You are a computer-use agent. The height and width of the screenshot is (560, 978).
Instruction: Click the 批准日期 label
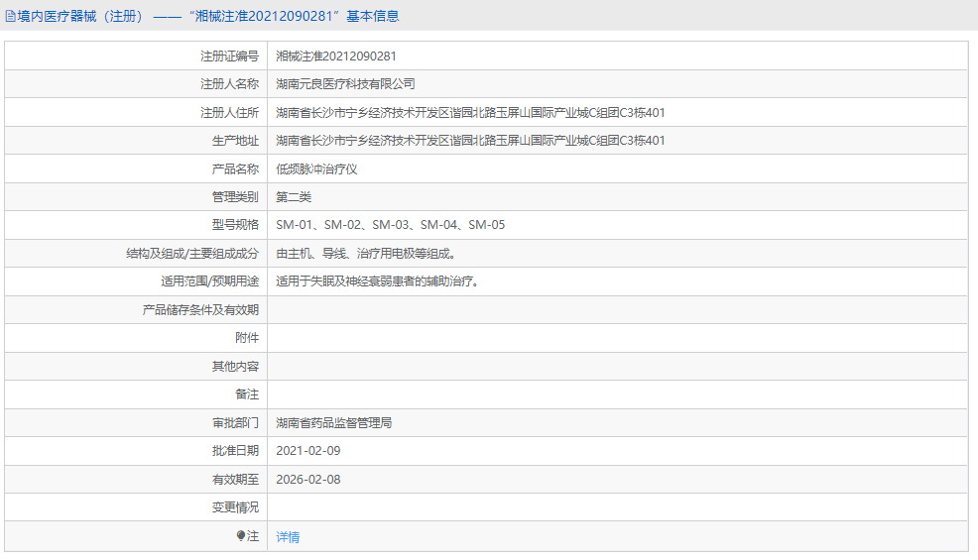(235, 451)
